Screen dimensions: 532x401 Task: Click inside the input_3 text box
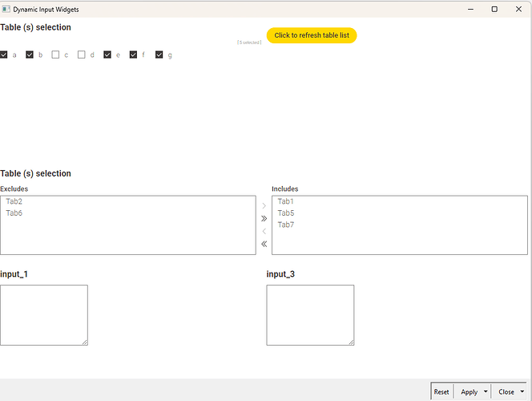(x=310, y=314)
